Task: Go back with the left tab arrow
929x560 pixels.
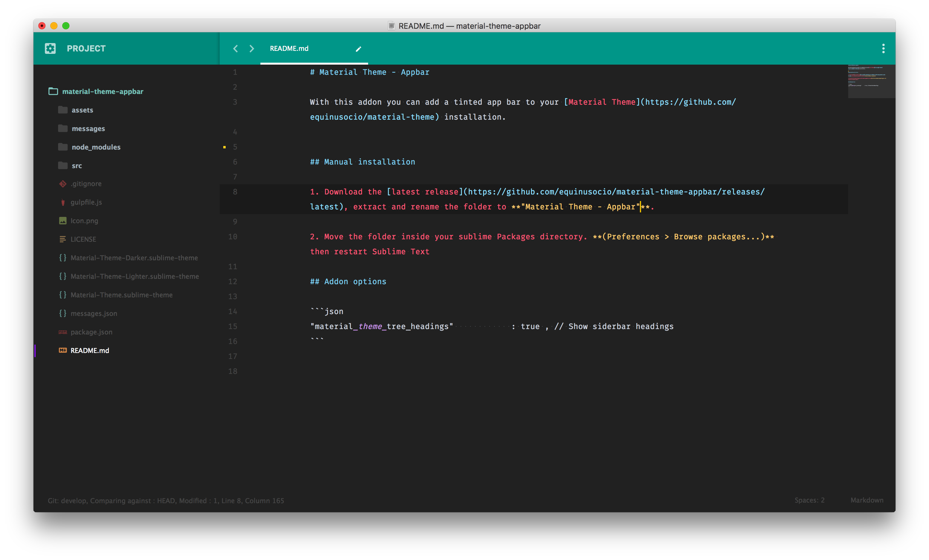Action: (235, 49)
